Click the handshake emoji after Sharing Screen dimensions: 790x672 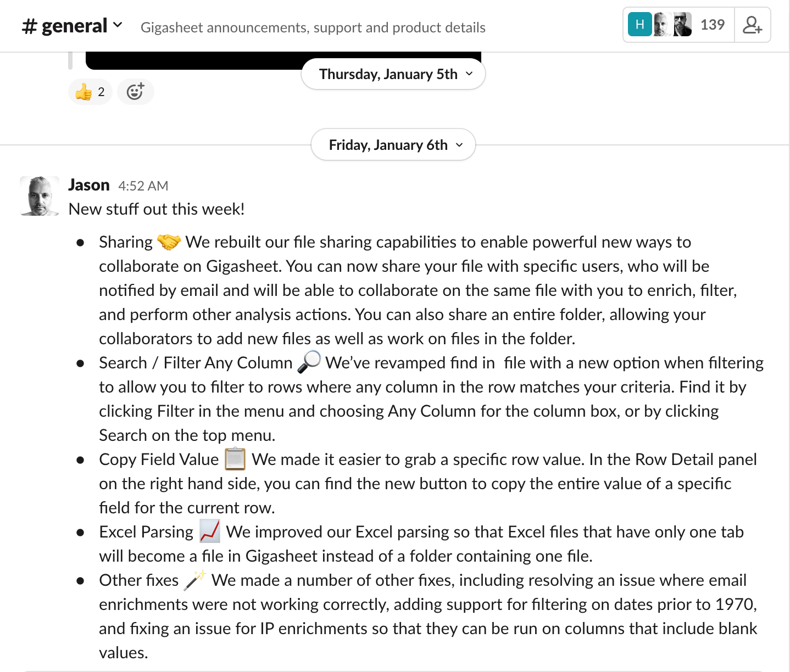tap(169, 242)
